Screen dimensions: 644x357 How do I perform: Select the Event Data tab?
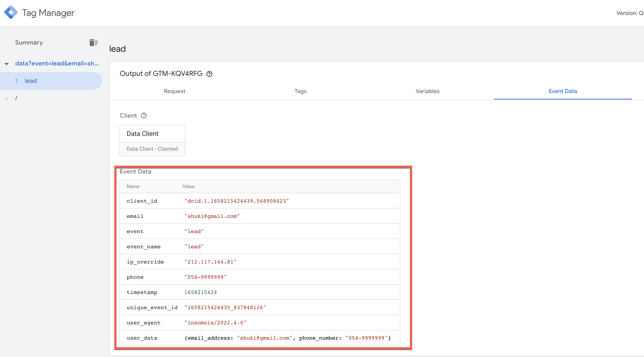[x=563, y=91]
